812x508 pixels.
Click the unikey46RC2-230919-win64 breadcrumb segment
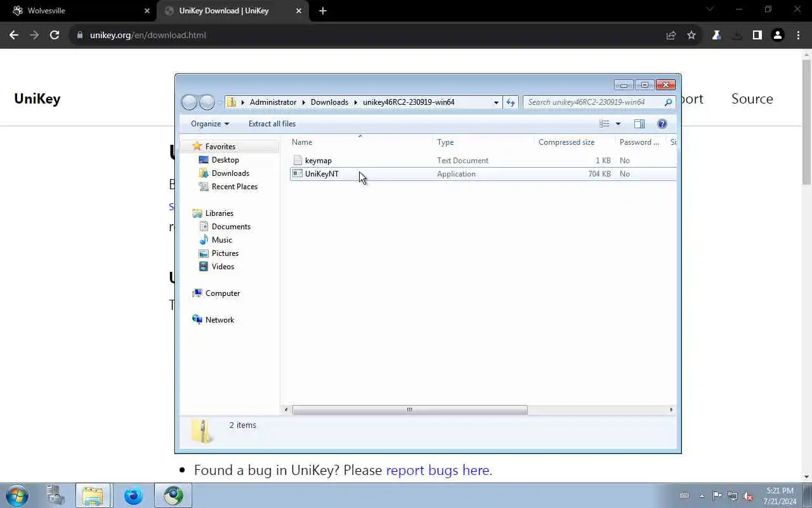click(x=409, y=102)
